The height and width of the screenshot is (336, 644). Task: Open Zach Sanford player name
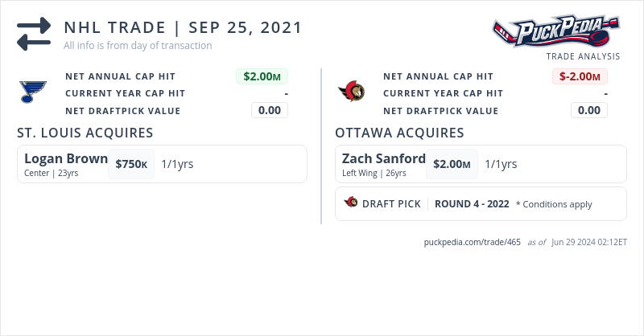click(x=383, y=158)
